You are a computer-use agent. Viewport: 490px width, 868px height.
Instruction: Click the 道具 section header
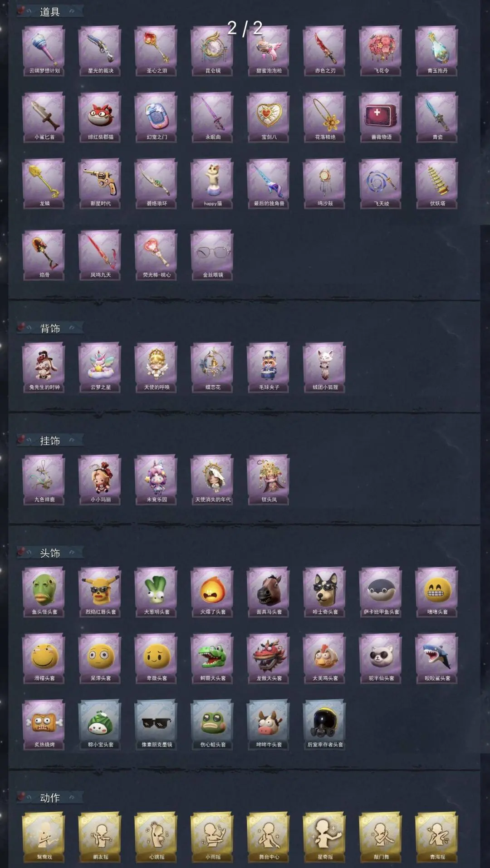click(x=50, y=12)
